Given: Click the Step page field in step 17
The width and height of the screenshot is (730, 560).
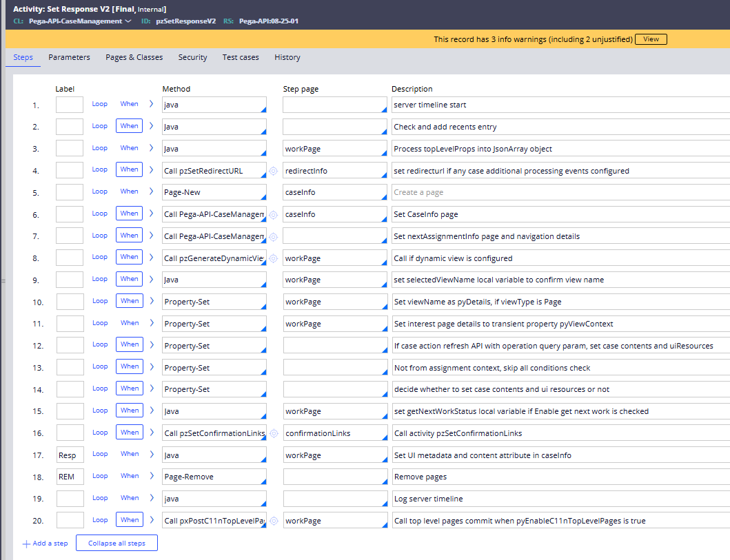Looking at the screenshot, I should (x=335, y=455).
